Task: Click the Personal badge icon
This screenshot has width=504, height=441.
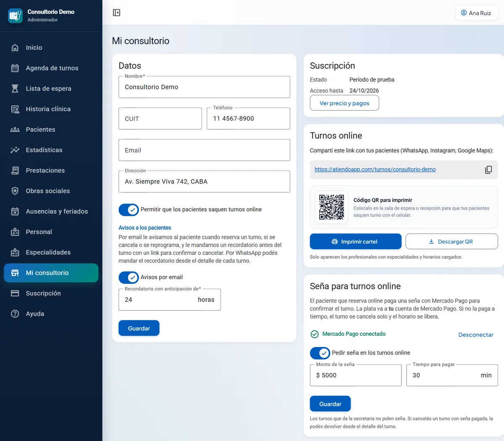Action: click(x=15, y=232)
